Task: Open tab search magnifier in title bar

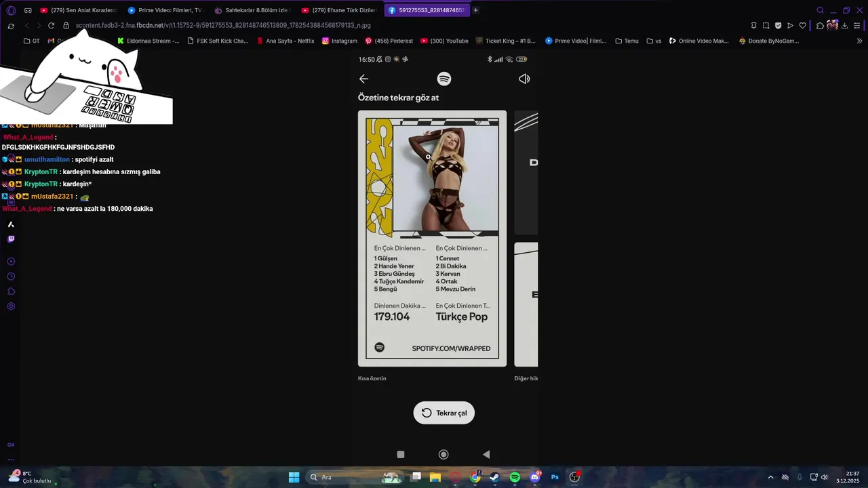Action: (820, 10)
